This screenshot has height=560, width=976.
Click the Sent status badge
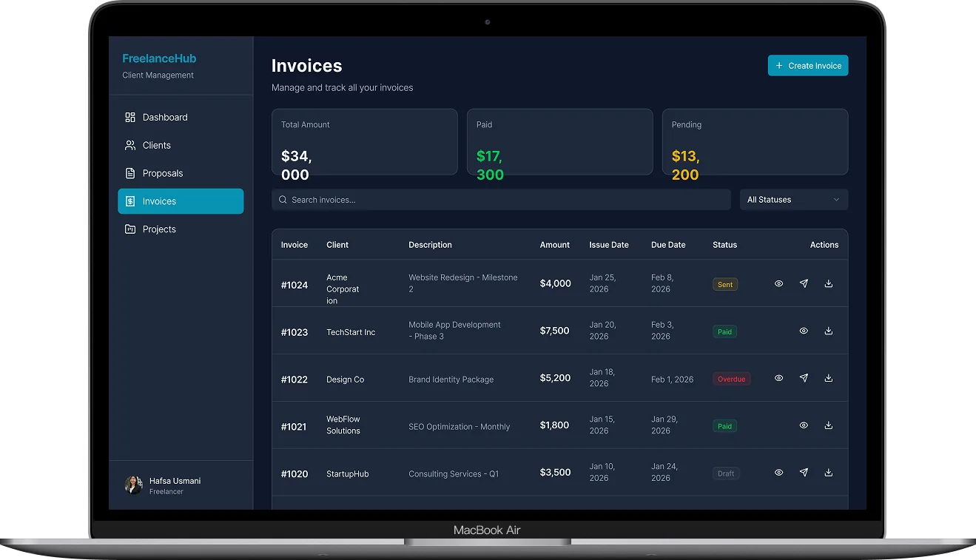click(x=725, y=284)
